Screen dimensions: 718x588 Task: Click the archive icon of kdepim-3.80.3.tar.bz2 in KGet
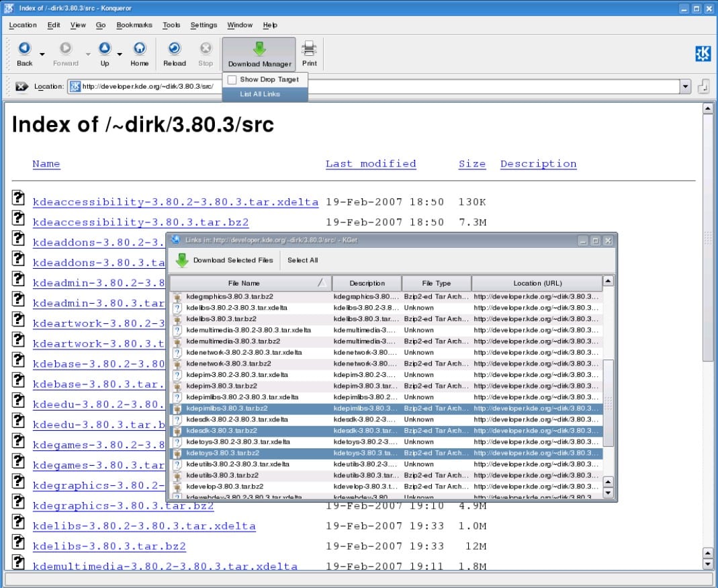(178, 386)
